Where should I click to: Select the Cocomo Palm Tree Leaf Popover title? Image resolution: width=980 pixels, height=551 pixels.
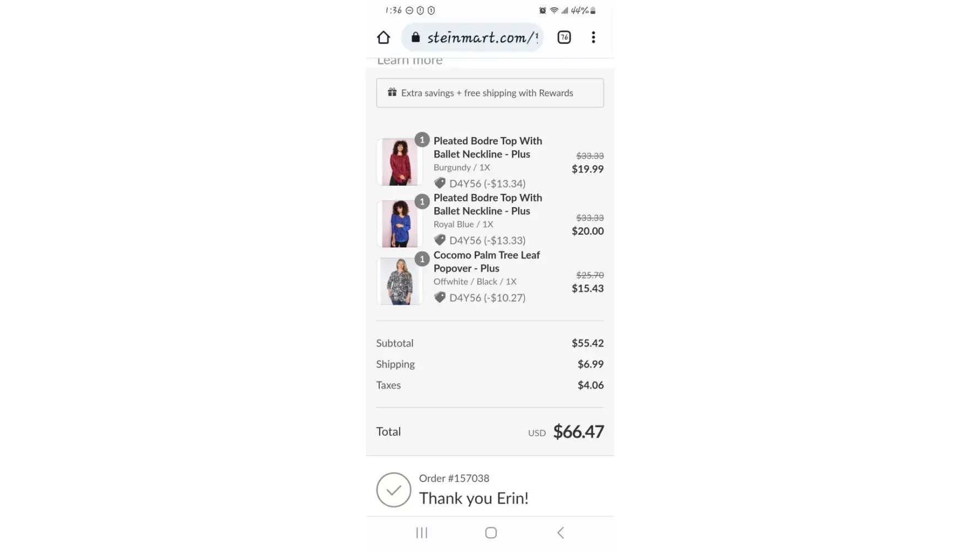coord(487,262)
